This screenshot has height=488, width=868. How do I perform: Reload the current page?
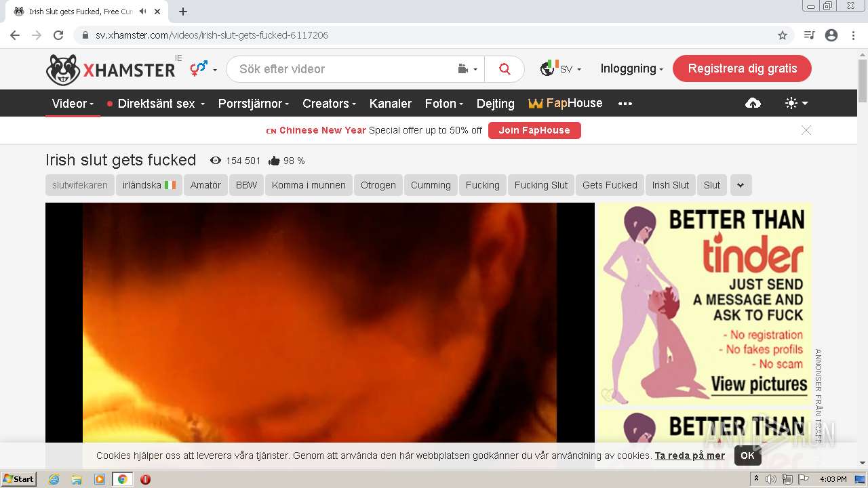pos(58,35)
